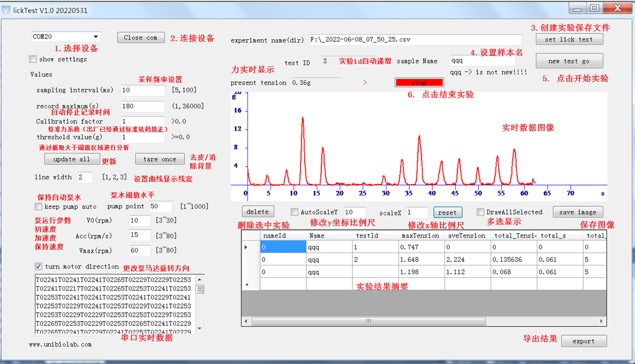Select the new-row asterisk row header
635x364 pixels.
click(x=251, y=284)
